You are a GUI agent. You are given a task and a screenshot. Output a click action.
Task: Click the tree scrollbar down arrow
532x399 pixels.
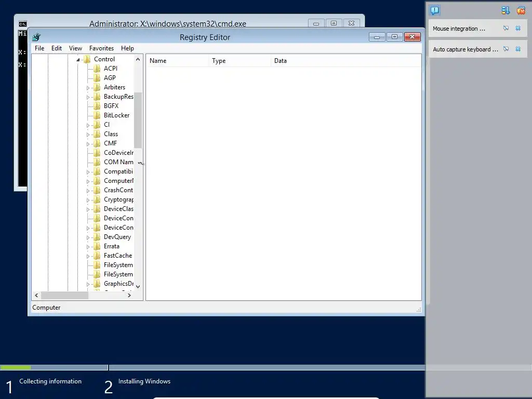[x=138, y=287]
